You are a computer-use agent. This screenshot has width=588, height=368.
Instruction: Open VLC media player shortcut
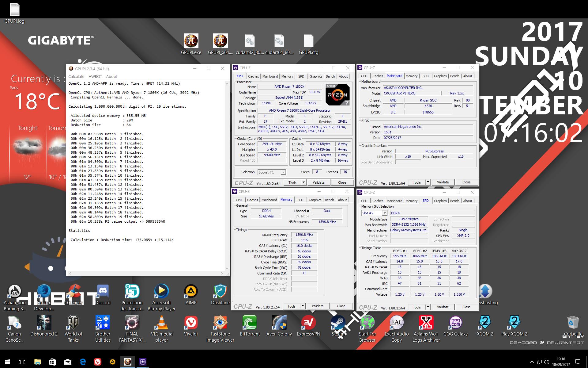point(161,329)
